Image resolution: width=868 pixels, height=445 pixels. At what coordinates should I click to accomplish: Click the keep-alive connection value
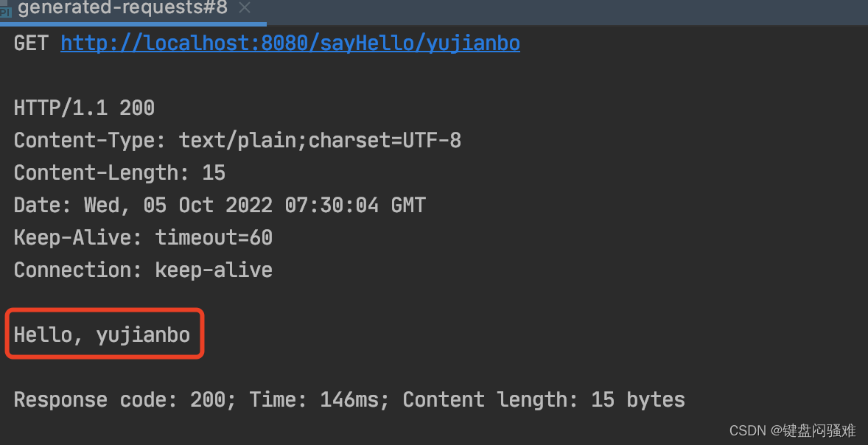[x=214, y=270]
